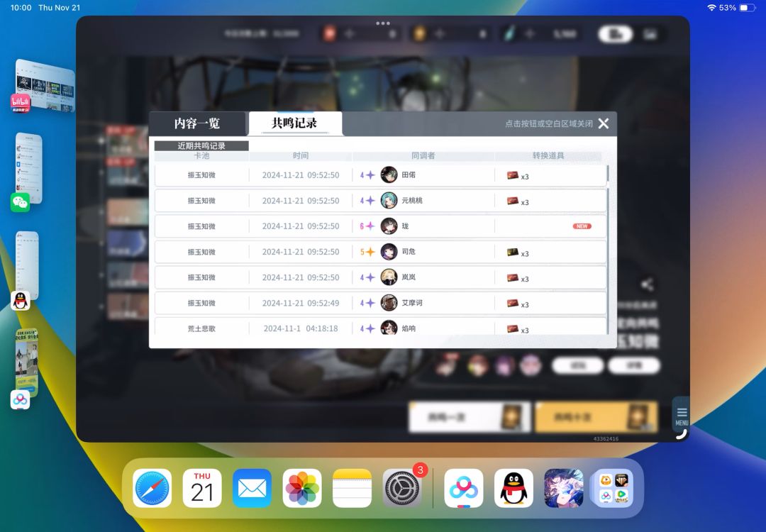Tap the 2024-11-21 09:52:49 timestamp
Screen dimensions: 766x532
301,303
